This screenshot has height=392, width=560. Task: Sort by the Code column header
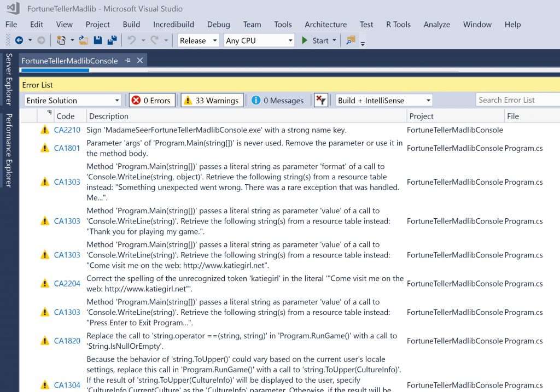70,116
